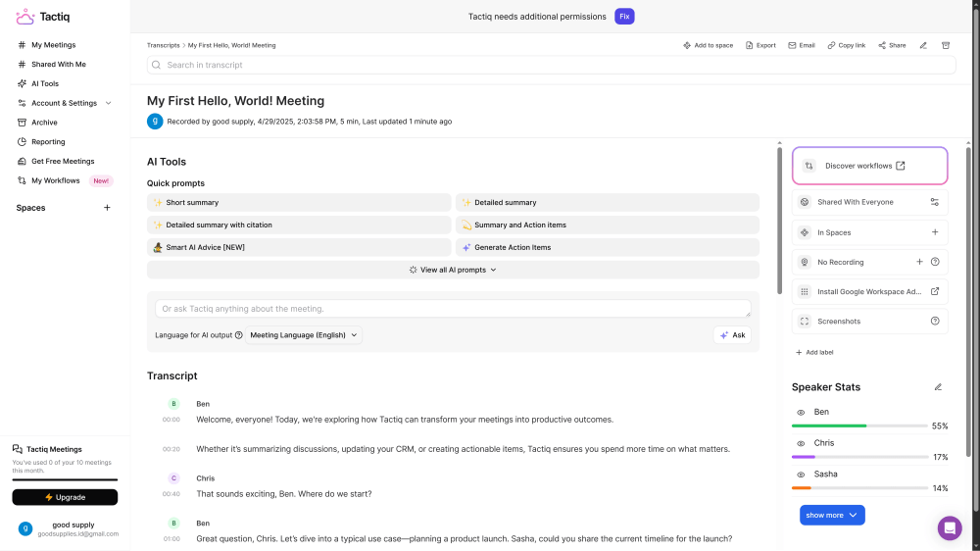Image resolution: width=980 pixels, height=551 pixels.
Task: Click Add label
Action: [814, 353]
